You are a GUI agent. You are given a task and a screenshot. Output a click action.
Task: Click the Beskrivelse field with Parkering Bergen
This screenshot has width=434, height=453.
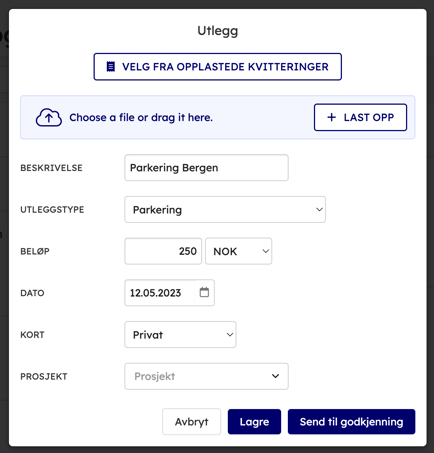(x=206, y=168)
